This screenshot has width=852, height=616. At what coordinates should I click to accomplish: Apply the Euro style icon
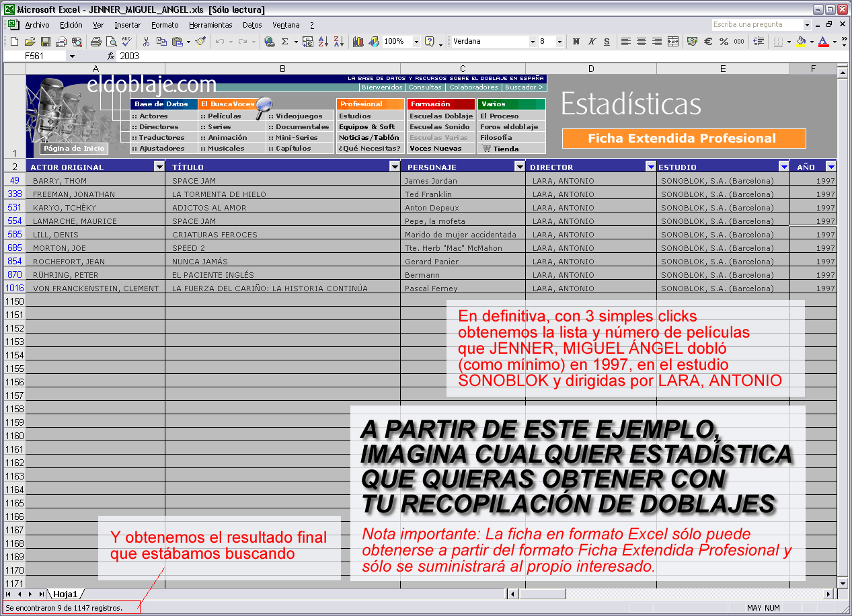click(708, 42)
